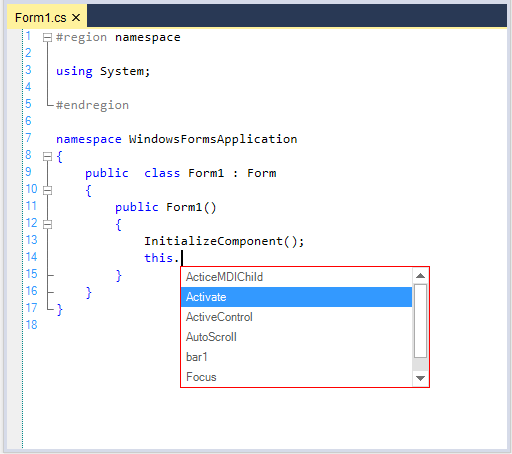Collapse the class body on line 10
The height and width of the screenshot is (454, 512).
pos(47,190)
